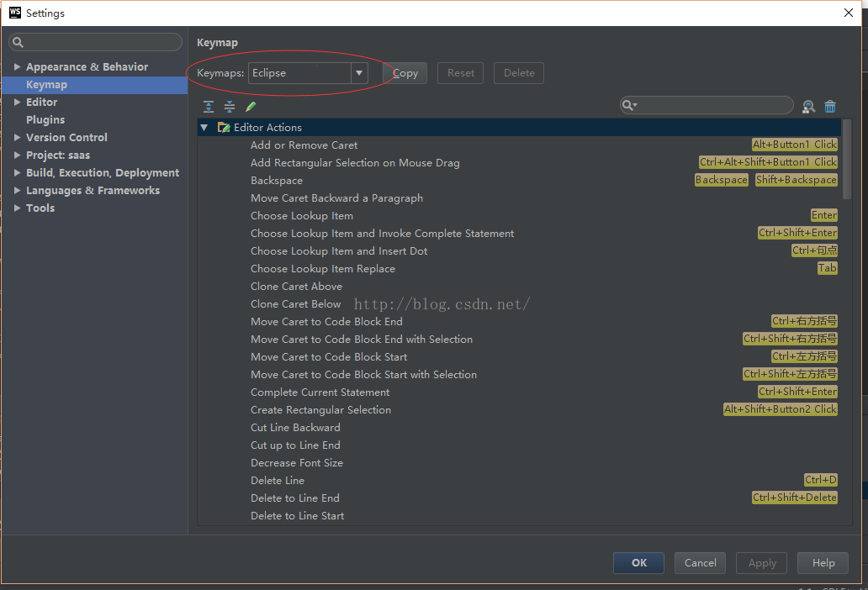Select the Cut Line Backward action

(519, 428)
